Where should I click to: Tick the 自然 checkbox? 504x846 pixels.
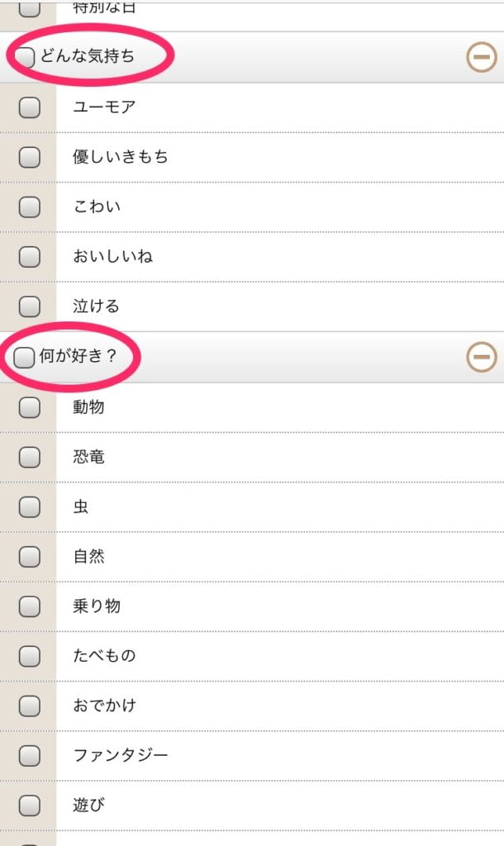[x=29, y=556]
